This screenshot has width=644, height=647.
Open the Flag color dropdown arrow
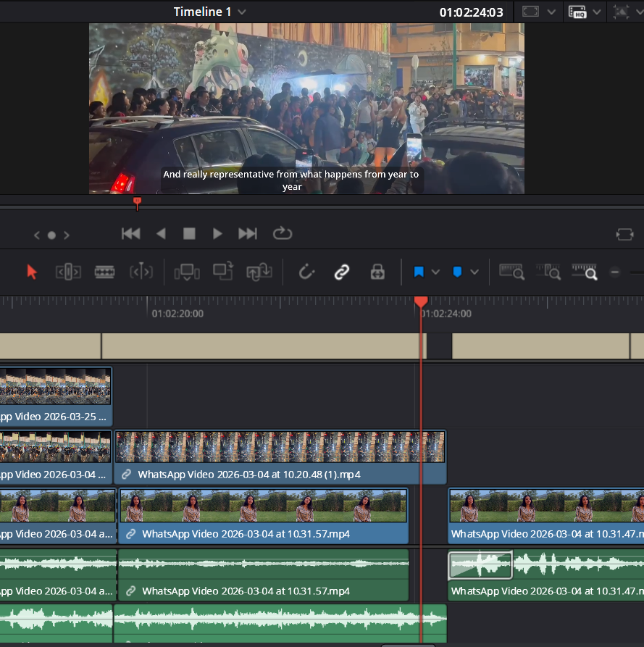click(435, 272)
